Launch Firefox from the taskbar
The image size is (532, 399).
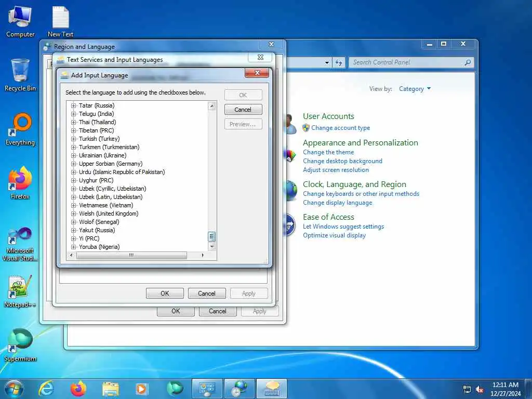pyautogui.click(x=78, y=389)
